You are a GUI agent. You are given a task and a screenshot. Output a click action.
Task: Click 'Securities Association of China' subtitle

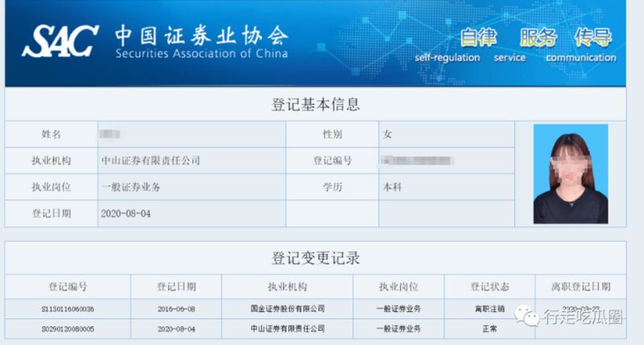click(201, 53)
